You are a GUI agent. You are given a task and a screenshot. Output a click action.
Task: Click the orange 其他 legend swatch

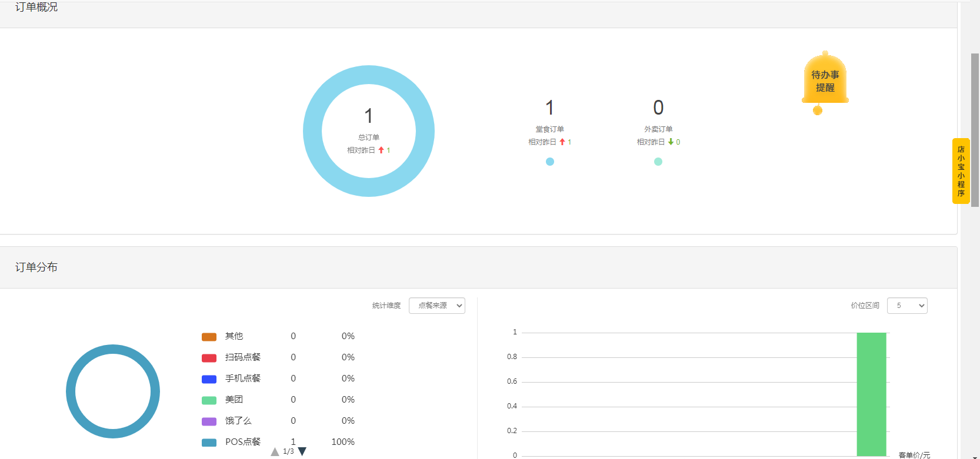click(209, 337)
